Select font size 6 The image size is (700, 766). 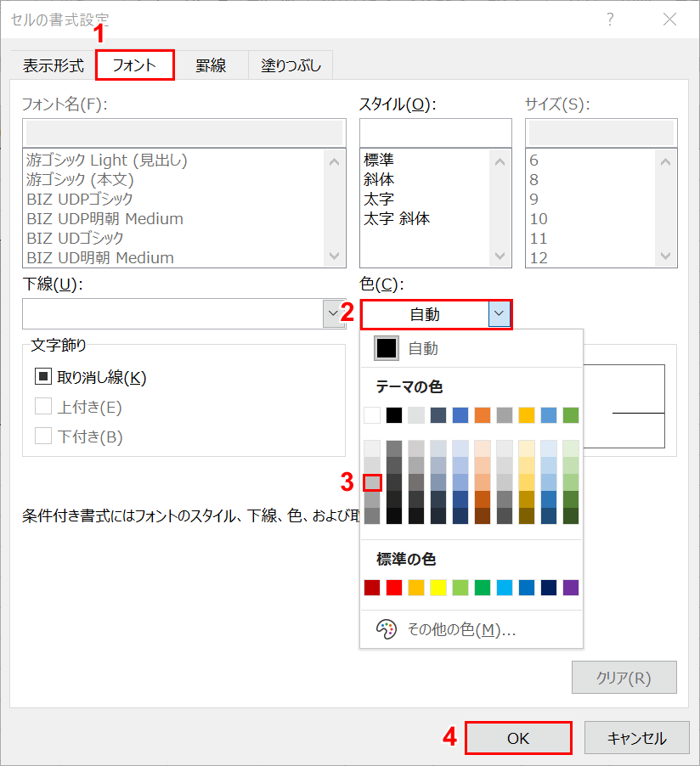click(533, 161)
